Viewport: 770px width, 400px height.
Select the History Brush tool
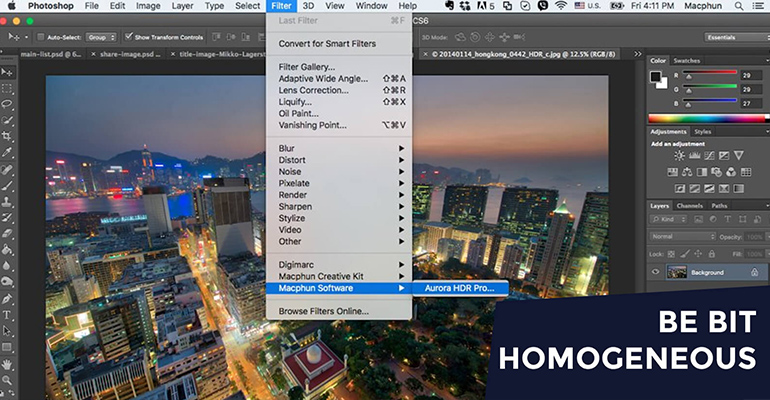pos(7,217)
